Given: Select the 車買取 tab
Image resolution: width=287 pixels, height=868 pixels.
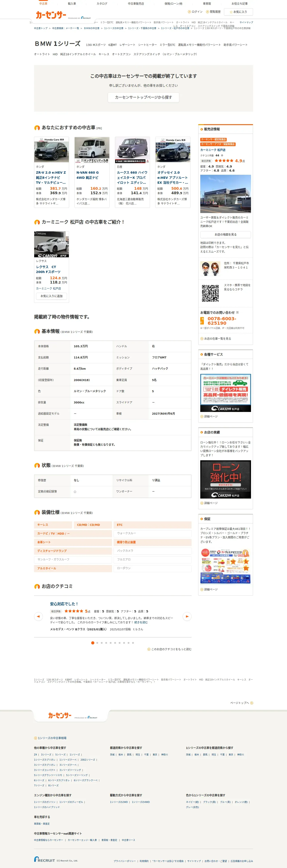Looking at the screenshot, I should pos(207,4).
